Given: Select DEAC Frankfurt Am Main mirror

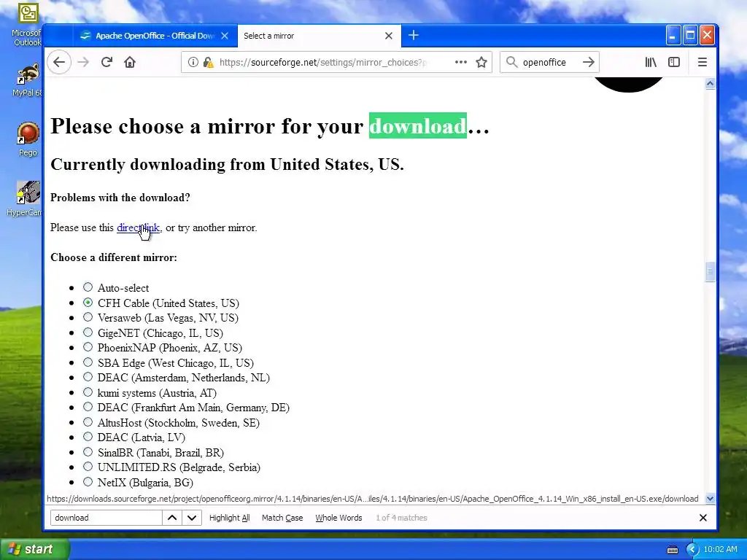Looking at the screenshot, I should (x=88, y=407).
